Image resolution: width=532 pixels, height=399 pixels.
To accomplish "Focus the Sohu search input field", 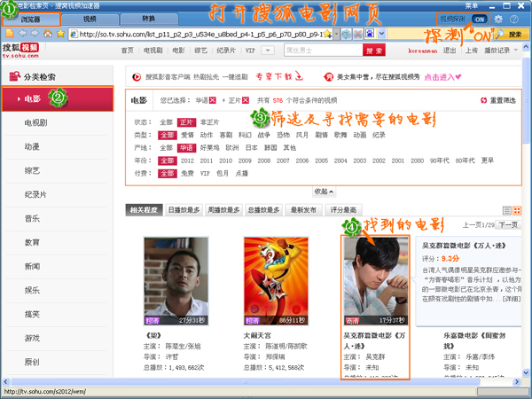I will (x=324, y=51).
